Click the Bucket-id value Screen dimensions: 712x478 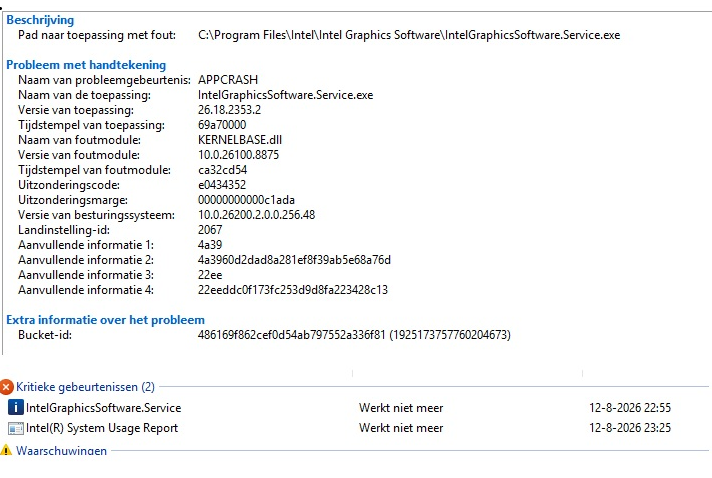354,335
